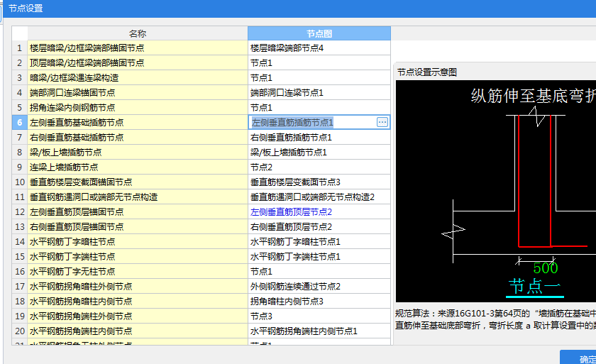596x364 pixels.
Task: Click cell 垂直筋楼层变截面节点3
Action: [319, 182]
